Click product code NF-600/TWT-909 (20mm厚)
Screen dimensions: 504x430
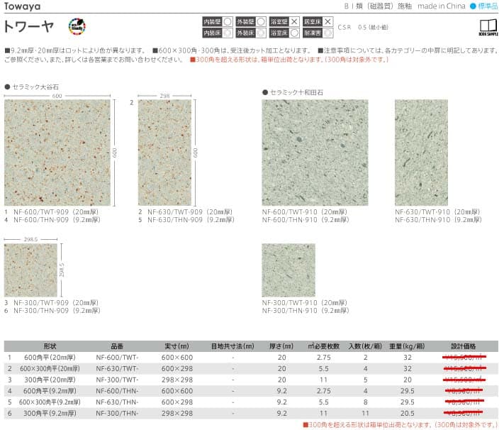(x=56, y=212)
